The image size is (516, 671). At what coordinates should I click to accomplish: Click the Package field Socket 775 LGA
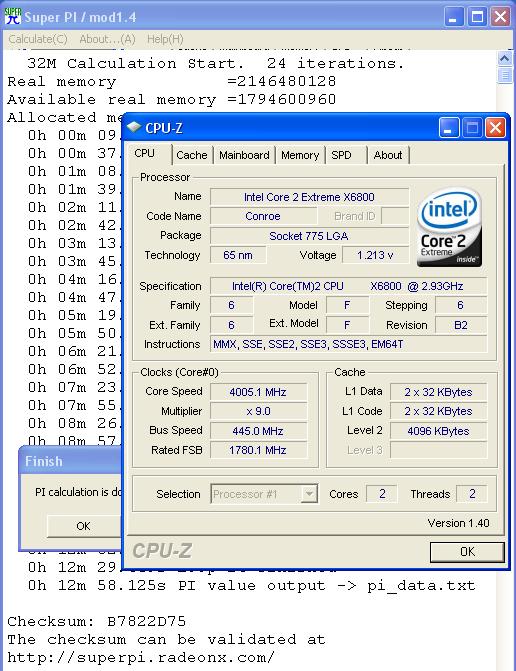point(309,236)
